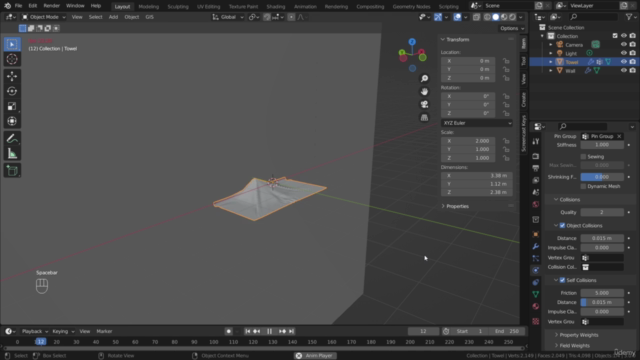The width and height of the screenshot is (640, 360).
Task: Toggle viewport overlays icon
Action: coord(457,17)
